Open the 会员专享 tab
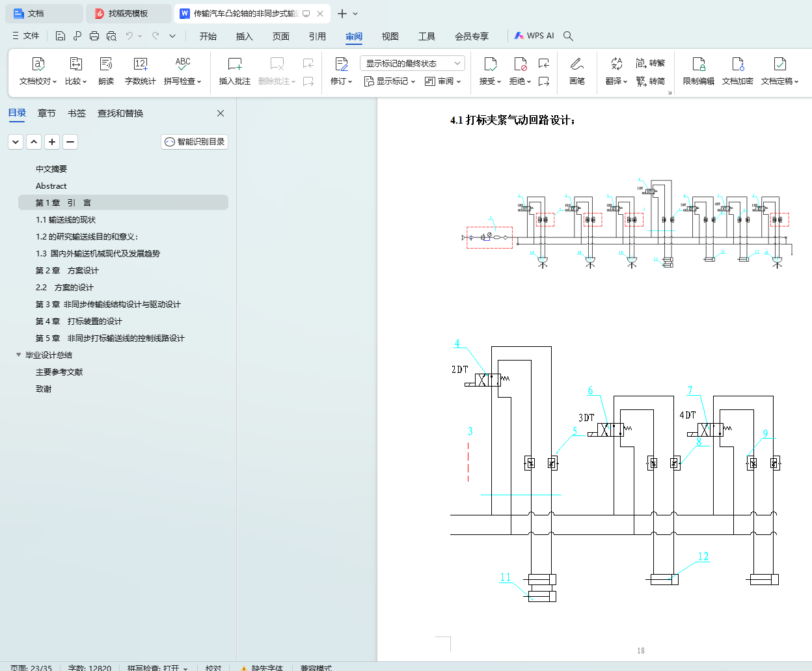The width and height of the screenshot is (812, 671). [x=472, y=36]
